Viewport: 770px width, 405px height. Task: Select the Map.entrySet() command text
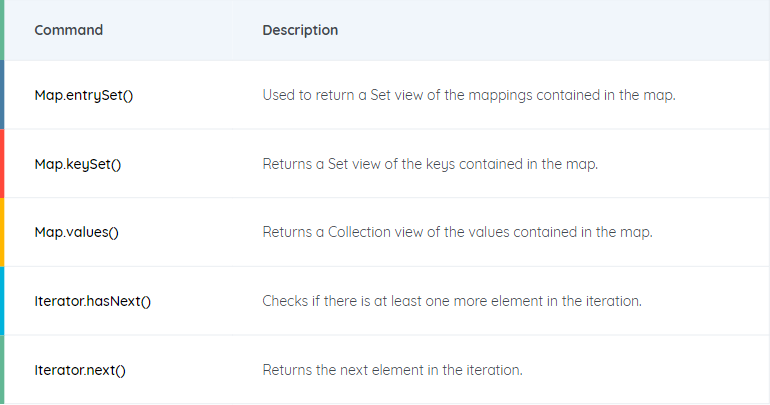coord(84,95)
